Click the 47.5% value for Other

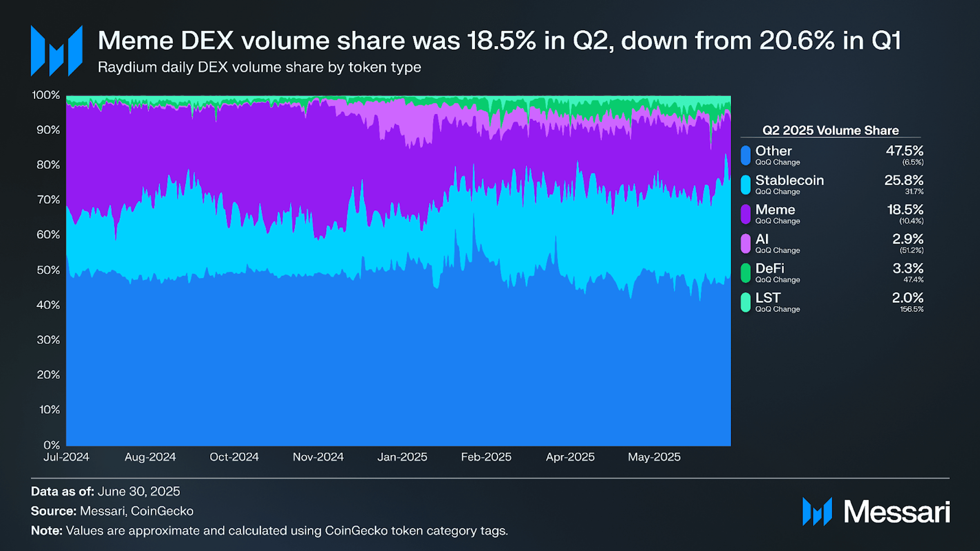click(905, 150)
